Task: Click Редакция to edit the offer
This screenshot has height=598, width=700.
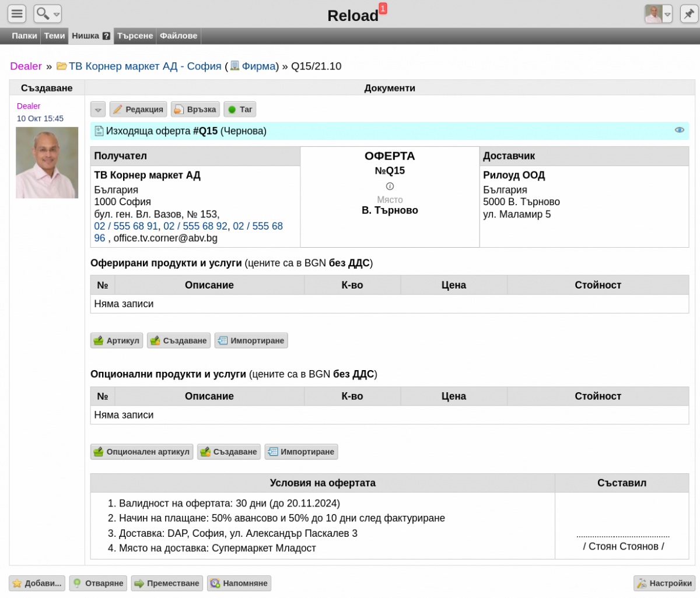Action: pos(138,109)
